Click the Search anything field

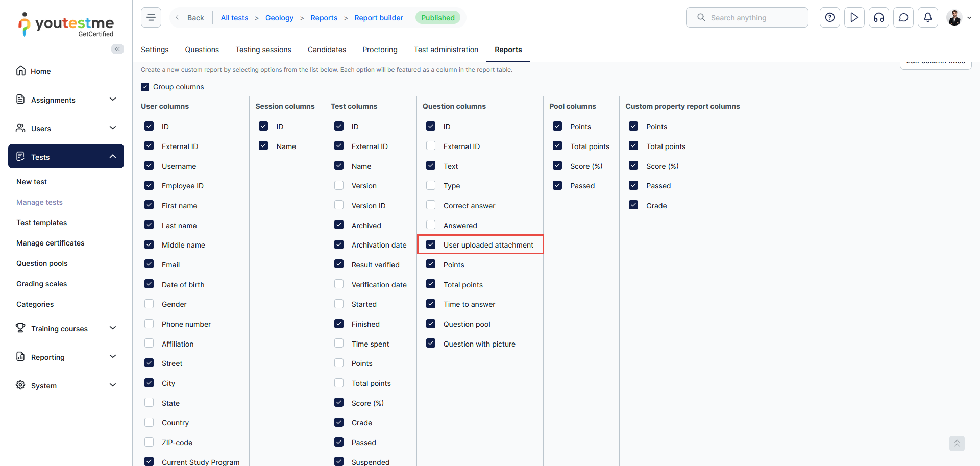pyautogui.click(x=747, y=17)
